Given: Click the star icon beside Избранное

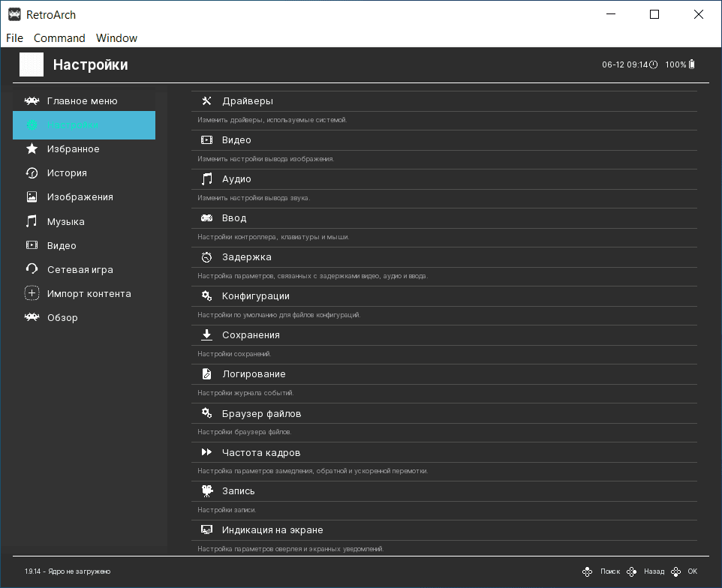Looking at the screenshot, I should (32, 149).
